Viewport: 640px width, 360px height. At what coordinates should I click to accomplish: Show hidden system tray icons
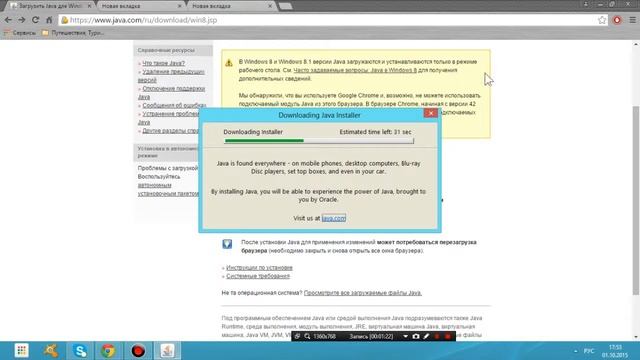pyautogui.click(x=576, y=351)
